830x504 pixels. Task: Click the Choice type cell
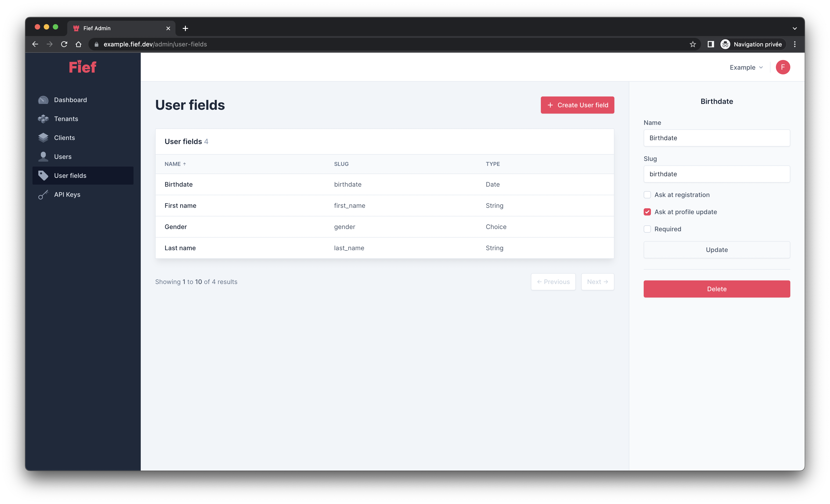click(x=496, y=227)
